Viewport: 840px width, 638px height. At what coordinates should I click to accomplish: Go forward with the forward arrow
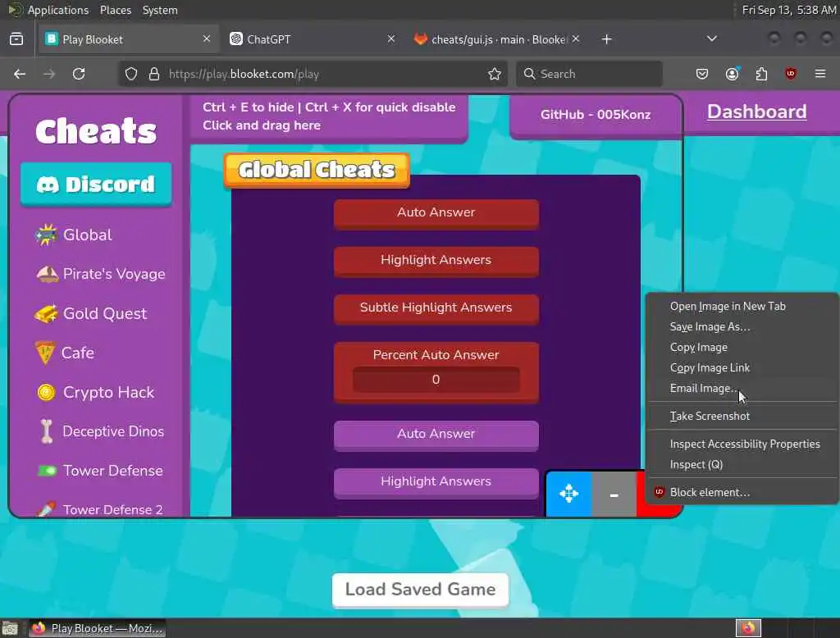click(49, 74)
